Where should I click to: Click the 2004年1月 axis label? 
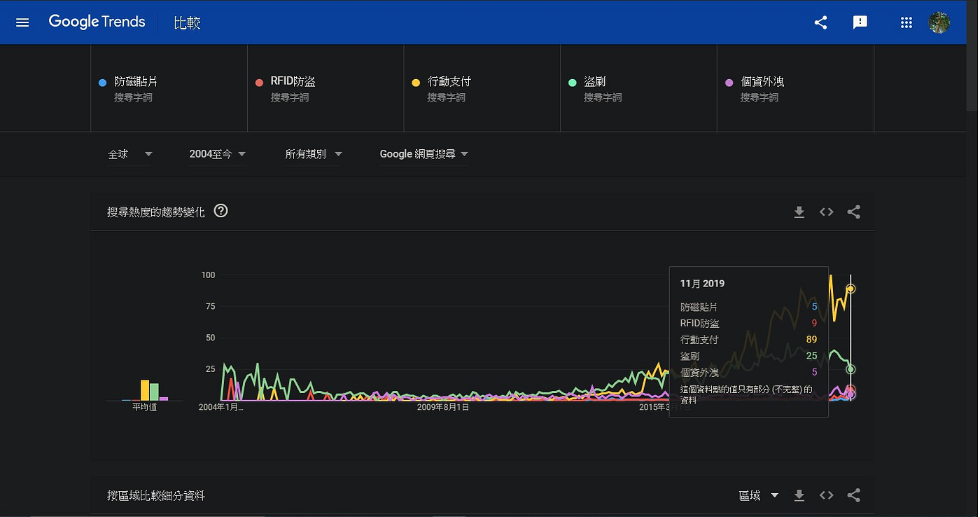[221, 407]
